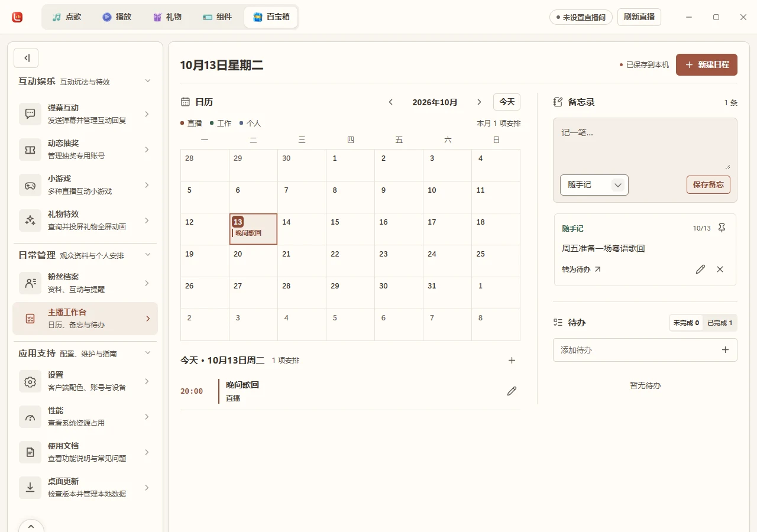This screenshot has height=532, width=757.
Task: Click the 弹幕互动 chat bubble icon
Action: [x=30, y=114]
